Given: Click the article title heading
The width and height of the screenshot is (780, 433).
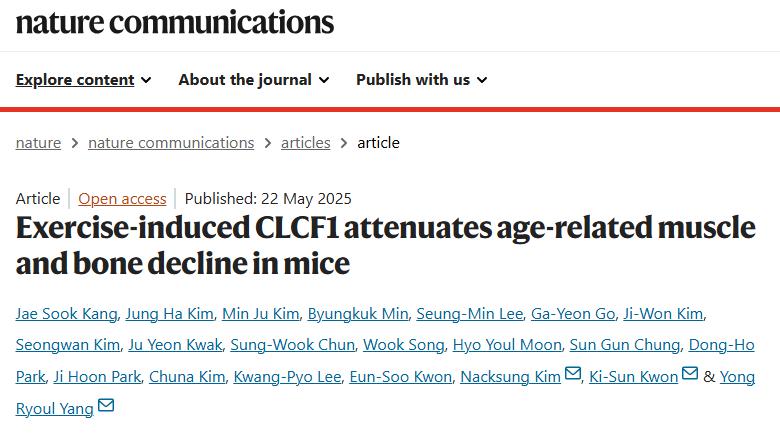Looking at the screenshot, I should tap(385, 245).
